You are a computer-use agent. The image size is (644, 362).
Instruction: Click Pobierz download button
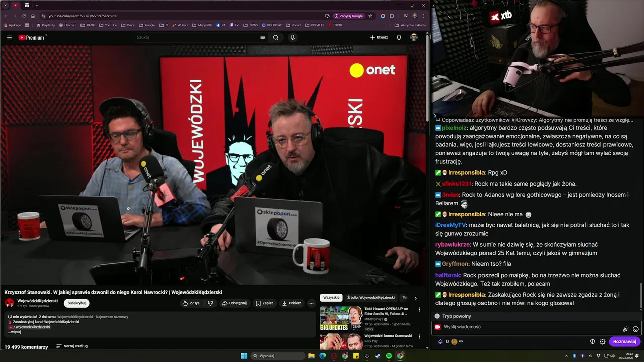291,303
